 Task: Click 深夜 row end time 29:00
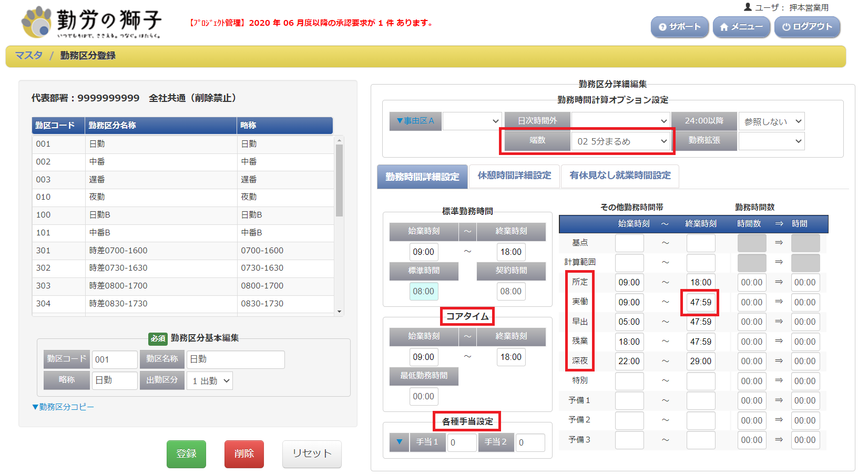[701, 362]
